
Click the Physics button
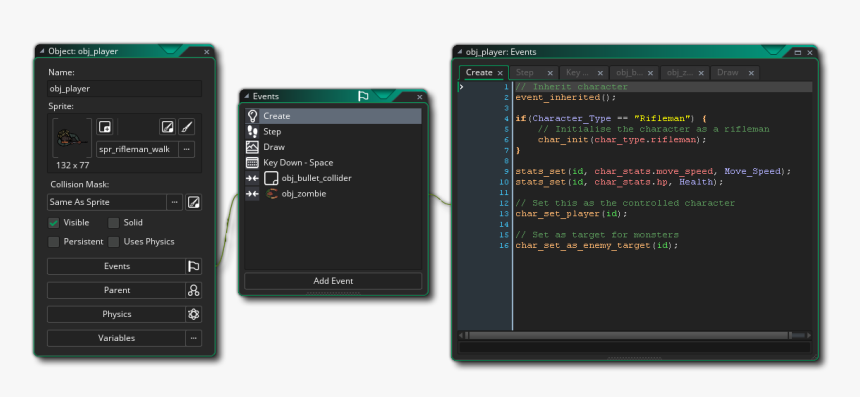(116, 314)
